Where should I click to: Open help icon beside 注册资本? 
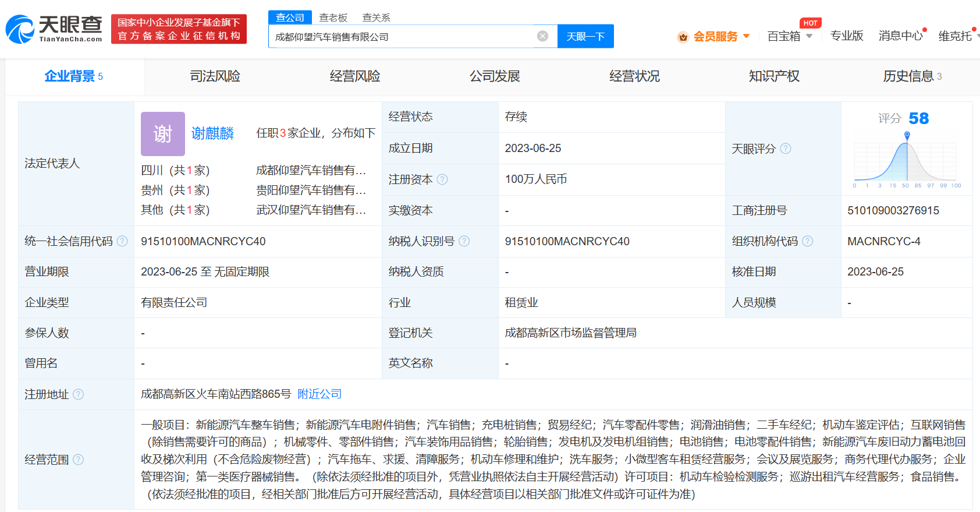click(442, 179)
